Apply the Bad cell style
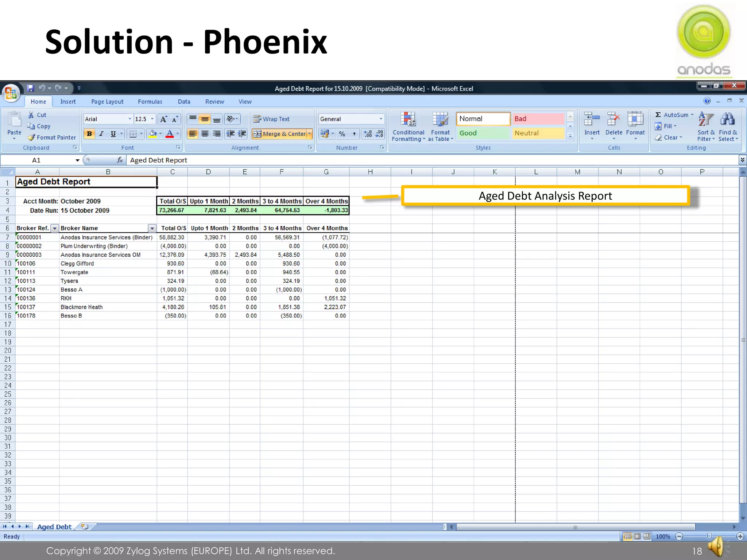This screenshot has width=747, height=560. click(538, 119)
